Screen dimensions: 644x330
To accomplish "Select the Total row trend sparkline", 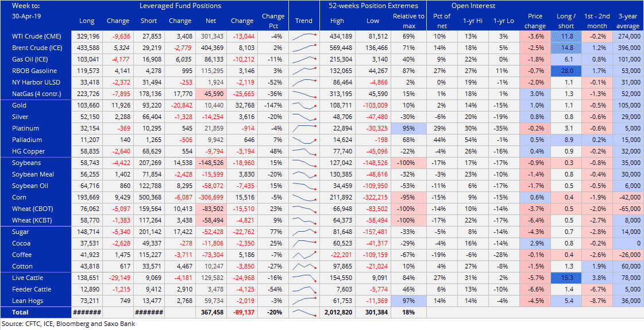I will pos(304,313).
